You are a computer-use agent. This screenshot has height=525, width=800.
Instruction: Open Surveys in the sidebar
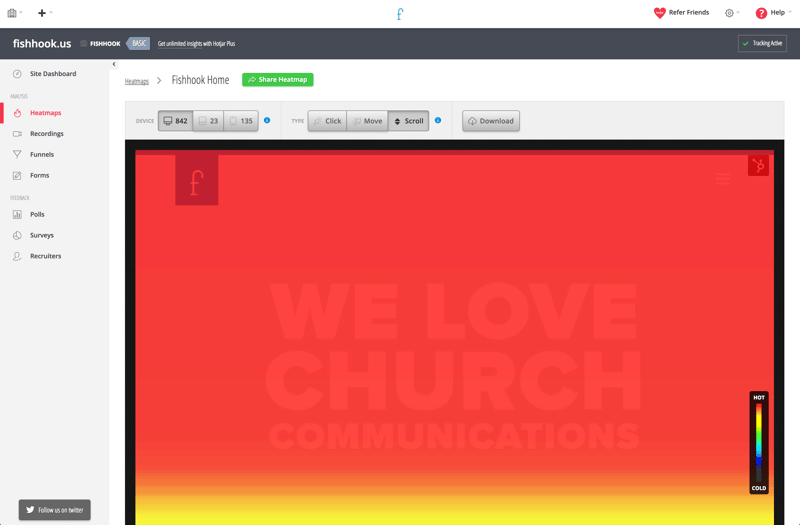(x=42, y=235)
